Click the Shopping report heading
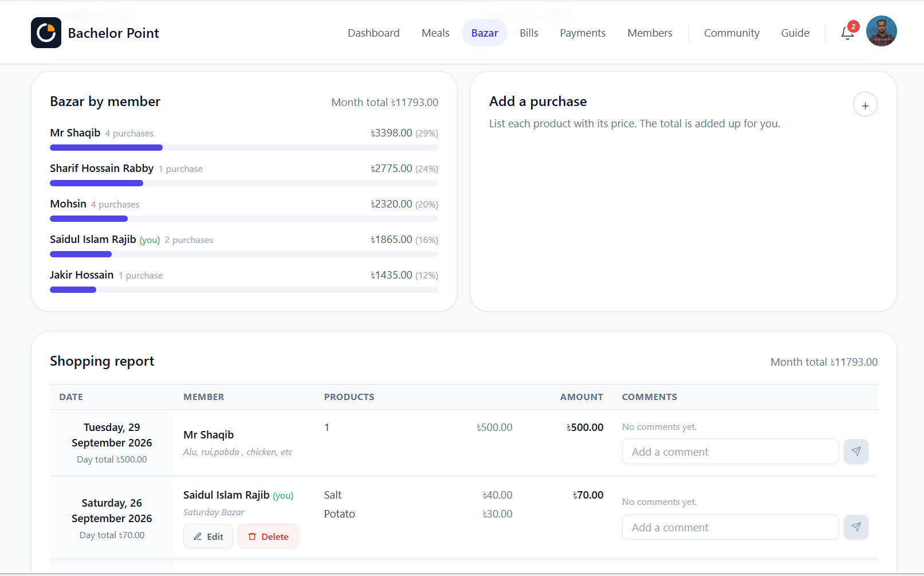The height and width of the screenshot is (576, 924). pos(102,361)
